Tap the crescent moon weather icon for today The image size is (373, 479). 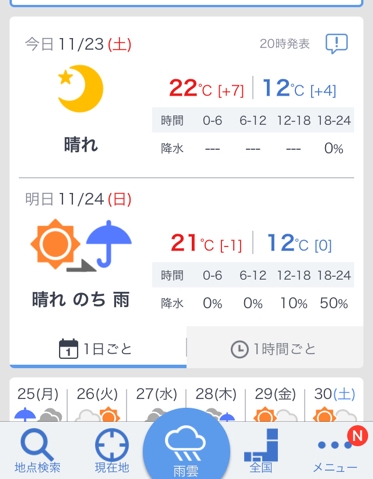point(80,88)
